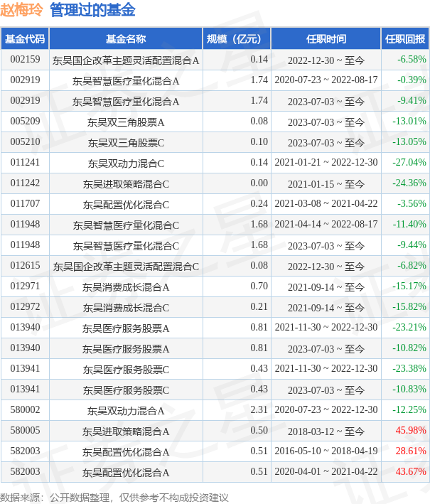Click the -9.44% return value
Image resolution: width=430 pixels, height=504 pixels.
click(x=412, y=245)
